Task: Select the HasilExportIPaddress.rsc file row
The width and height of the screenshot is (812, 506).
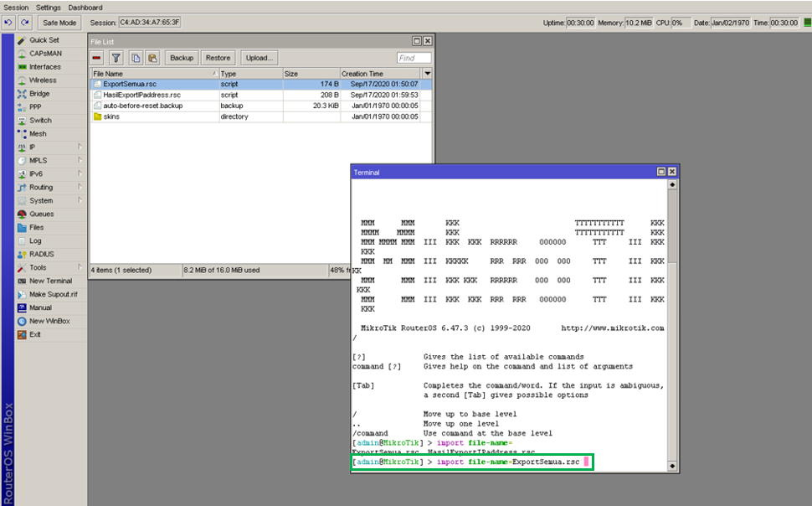Action: (x=261, y=95)
